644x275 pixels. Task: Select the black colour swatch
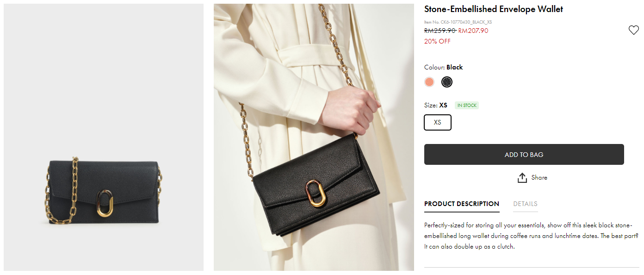click(x=446, y=82)
